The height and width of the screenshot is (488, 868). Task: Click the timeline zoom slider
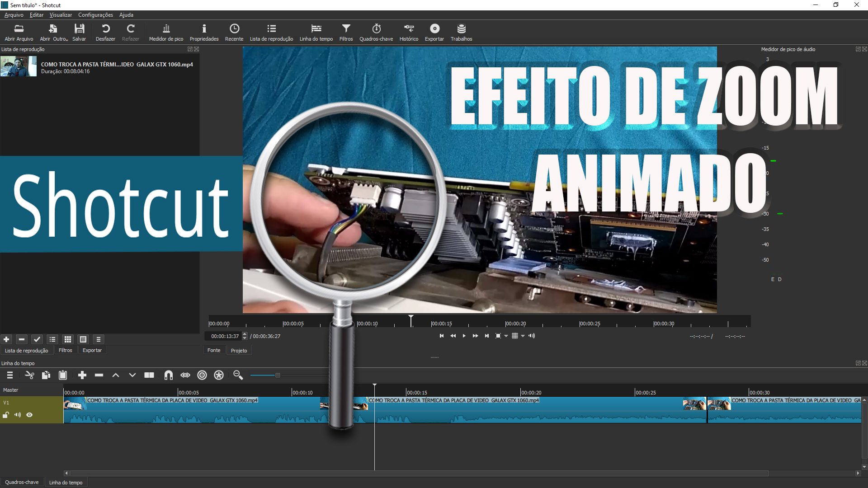[x=278, y=375]
